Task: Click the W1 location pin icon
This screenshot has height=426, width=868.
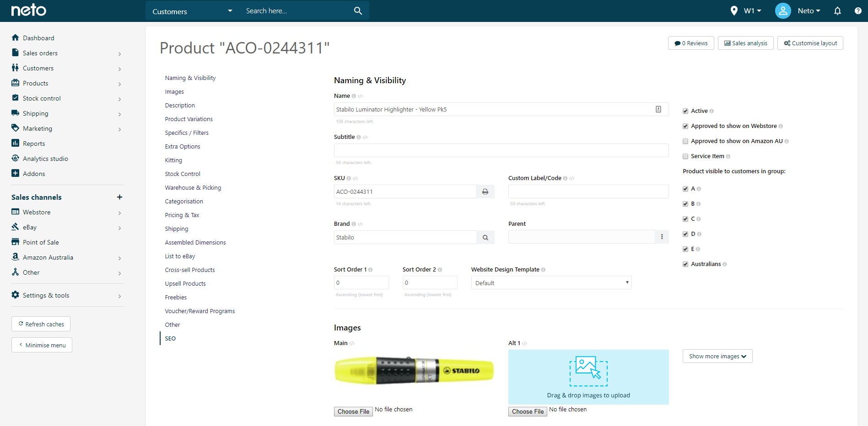Action: coord(734,11)
